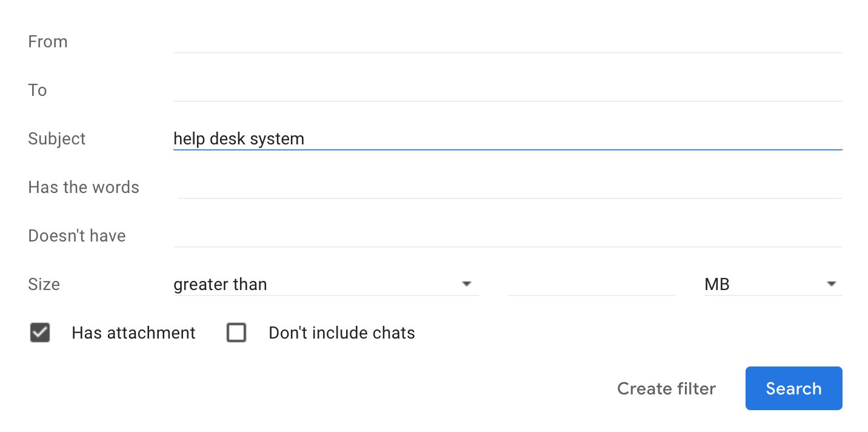
Task: Click the Subject field containing 'help desk system'
Action: pos(508,138)
